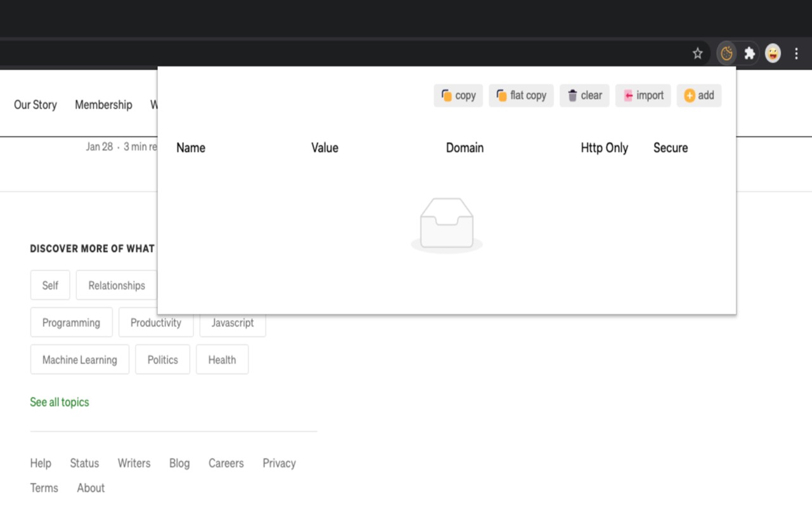Import cookies using the import button
This screenshot has height=508, width=812.
(x=643, y=95)
